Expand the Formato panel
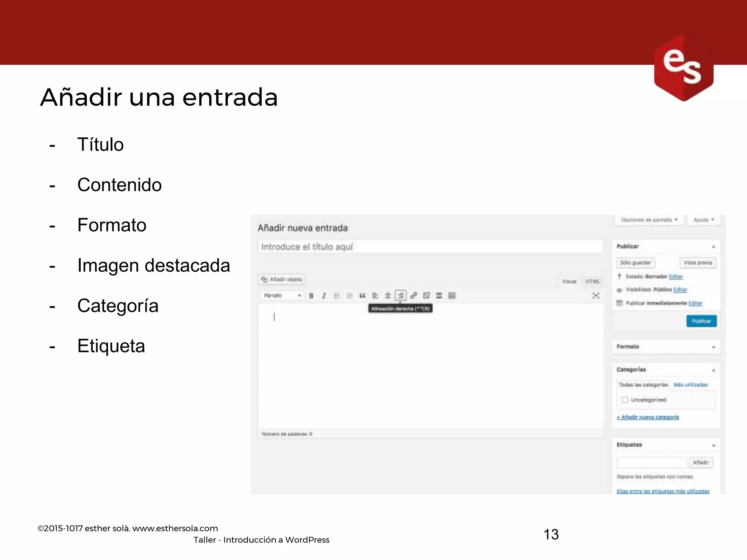The height and width of the screenshot is (560, 747). pos(713,347)
